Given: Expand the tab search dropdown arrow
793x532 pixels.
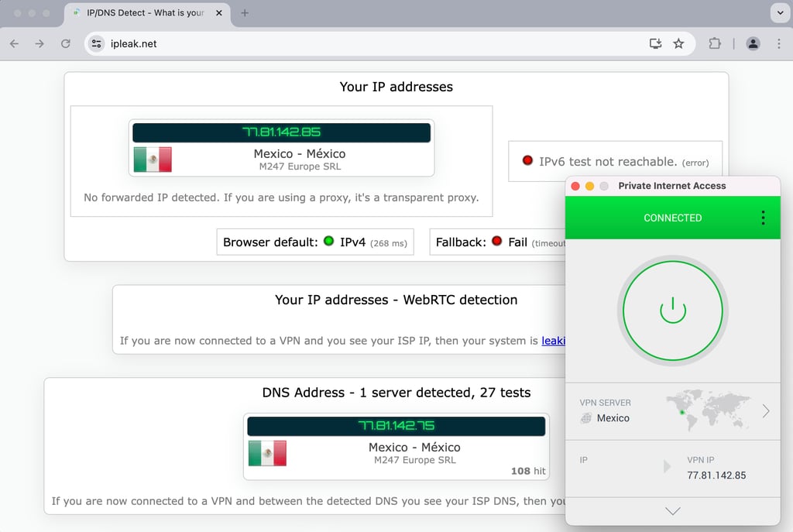Looking at the screenshot, I should [x=780, y=12].
